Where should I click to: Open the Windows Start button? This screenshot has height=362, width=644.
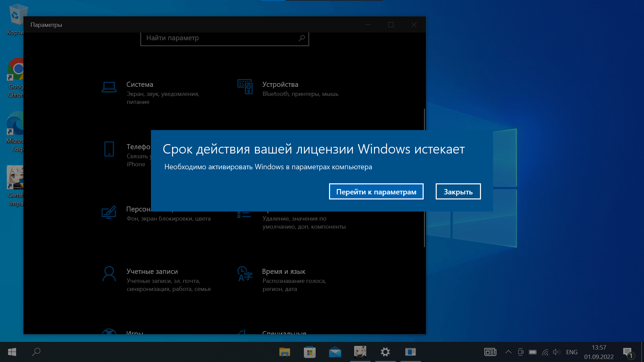click(x=12, y=352)
